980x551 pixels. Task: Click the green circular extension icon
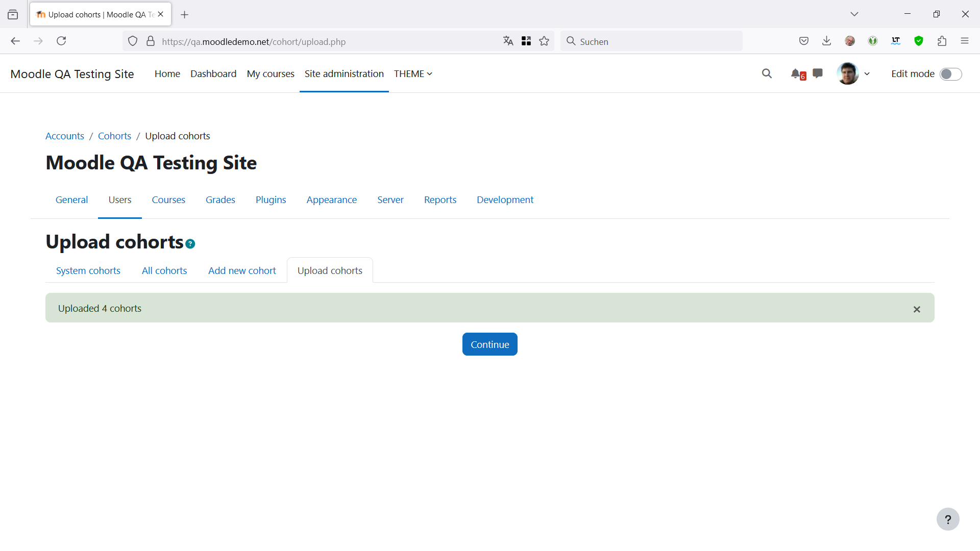[x=873, y=41]
